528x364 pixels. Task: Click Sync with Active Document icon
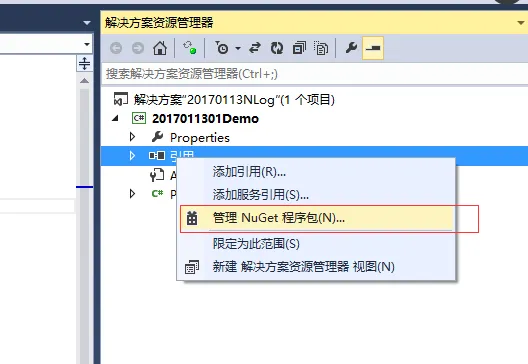pyautogui.click(x=255, y=48)
